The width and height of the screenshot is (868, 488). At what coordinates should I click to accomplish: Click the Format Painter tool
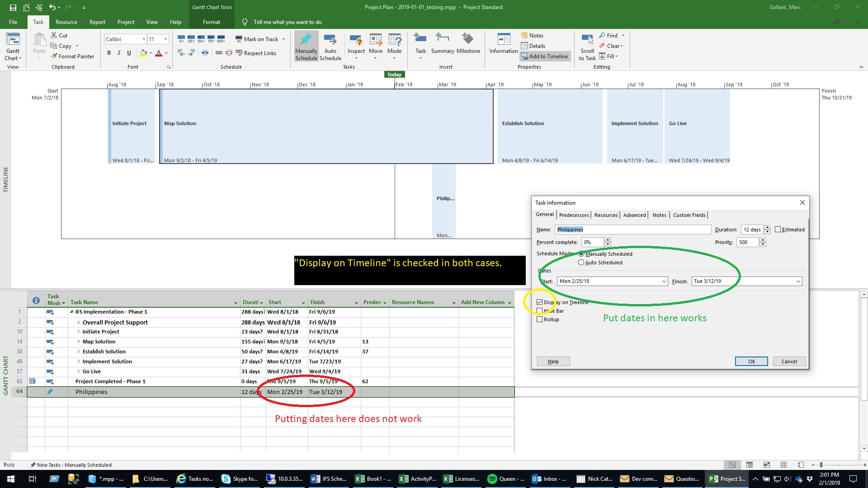72,56
